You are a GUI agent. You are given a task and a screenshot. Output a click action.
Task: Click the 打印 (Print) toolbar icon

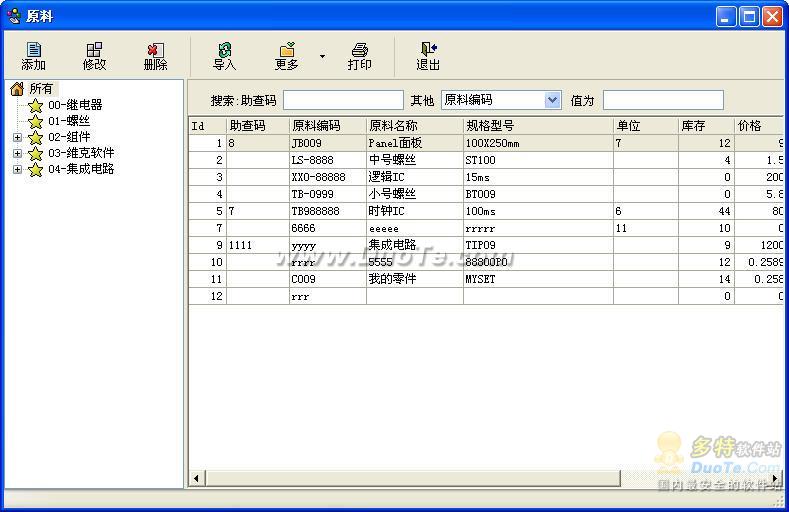point(359,56)
